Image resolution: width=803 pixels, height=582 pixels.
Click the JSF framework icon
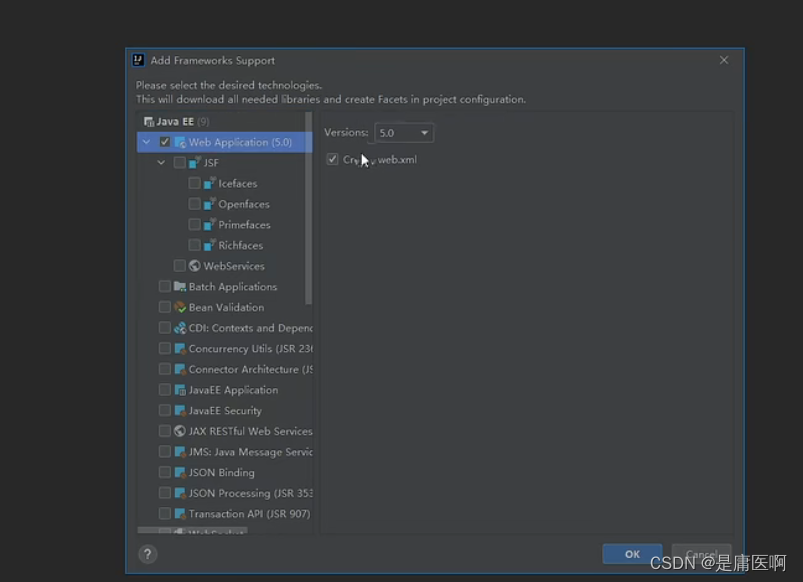click(195, 162)
